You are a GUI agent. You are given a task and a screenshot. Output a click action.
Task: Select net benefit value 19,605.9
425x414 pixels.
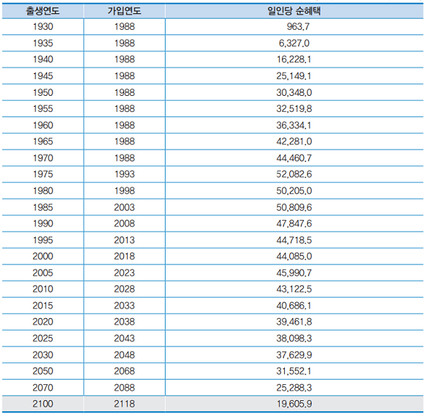(294, 404)
